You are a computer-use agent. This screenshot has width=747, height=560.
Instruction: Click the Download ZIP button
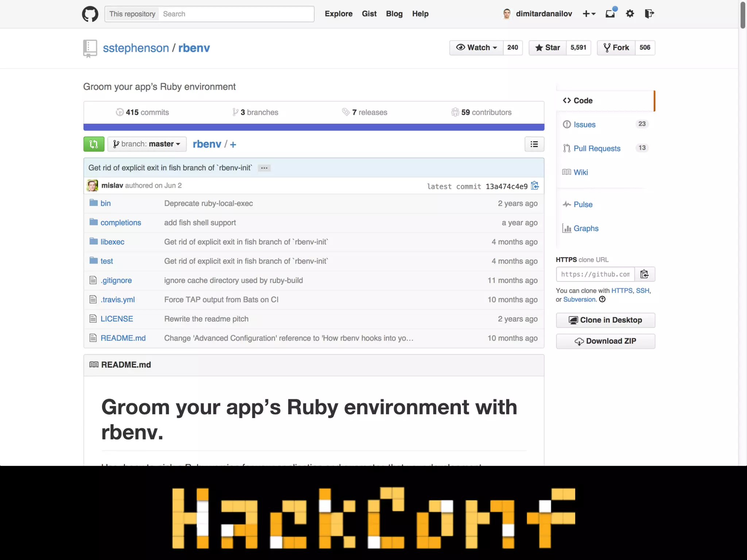[x=605, y=341]
